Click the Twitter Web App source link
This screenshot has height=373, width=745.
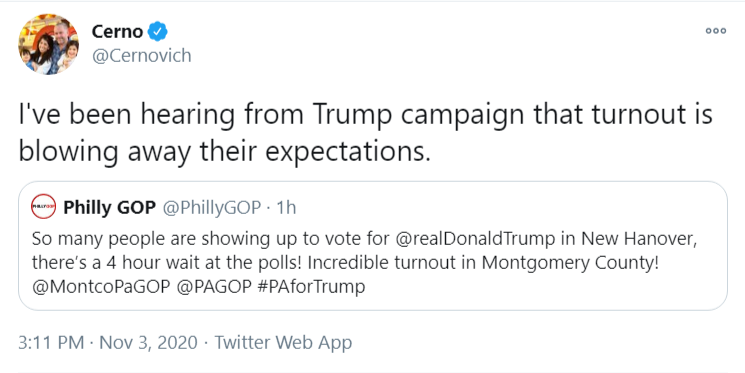(x=283, y=342)
